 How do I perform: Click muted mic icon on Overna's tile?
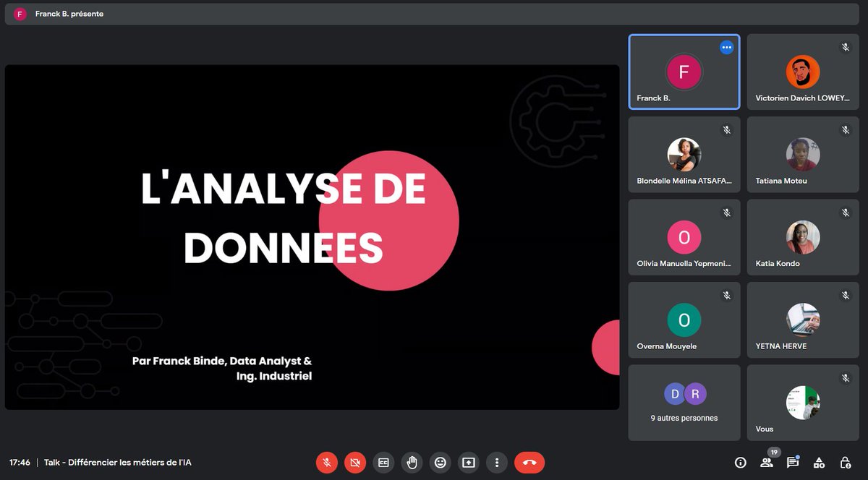(x=727, y=296)
